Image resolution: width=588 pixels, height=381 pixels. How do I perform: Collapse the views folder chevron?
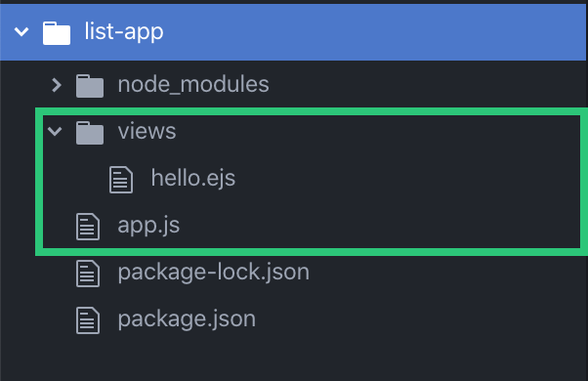[x=55, y=131]
